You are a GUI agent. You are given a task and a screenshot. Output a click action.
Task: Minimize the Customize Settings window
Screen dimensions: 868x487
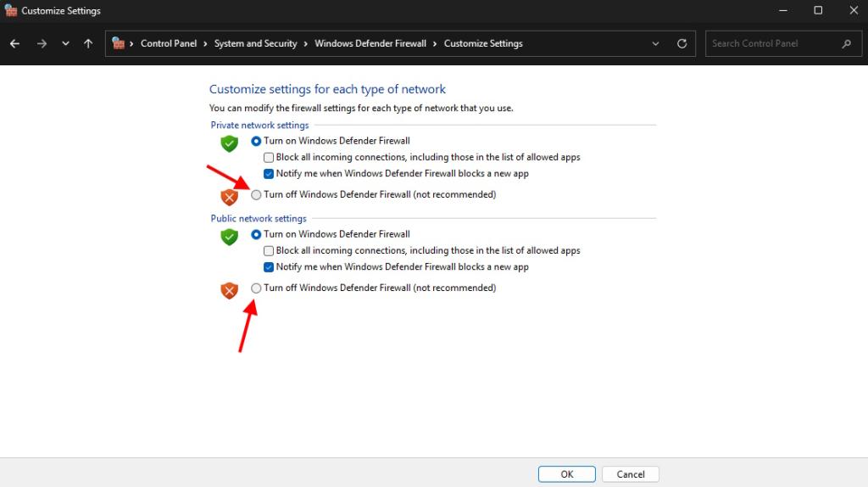(x=782, y=10)
